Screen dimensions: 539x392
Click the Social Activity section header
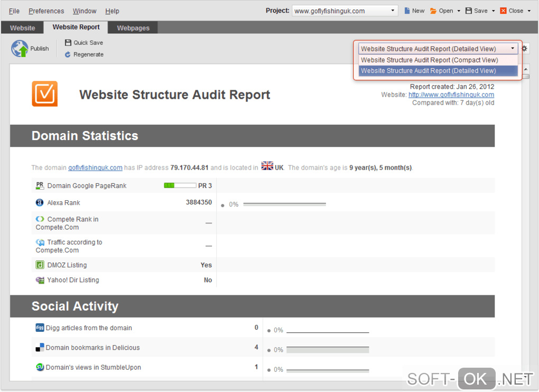coord(252,306)
